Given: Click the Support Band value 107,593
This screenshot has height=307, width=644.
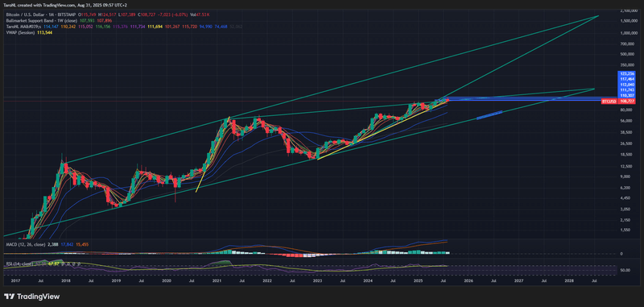Looking at the screenshot, I should coord(87,21).
